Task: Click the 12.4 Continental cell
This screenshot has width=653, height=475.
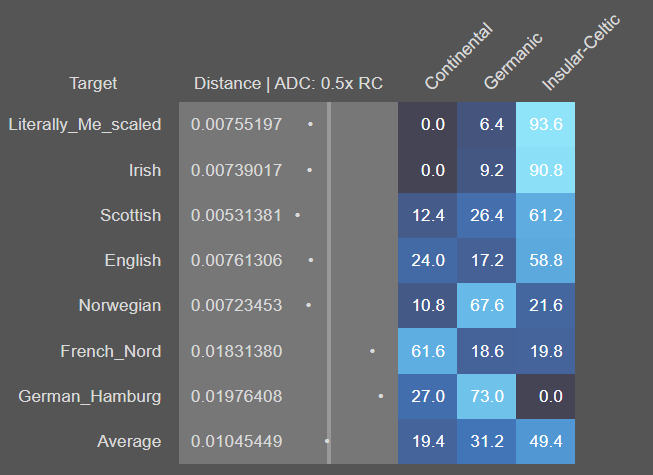Action: 427,215
